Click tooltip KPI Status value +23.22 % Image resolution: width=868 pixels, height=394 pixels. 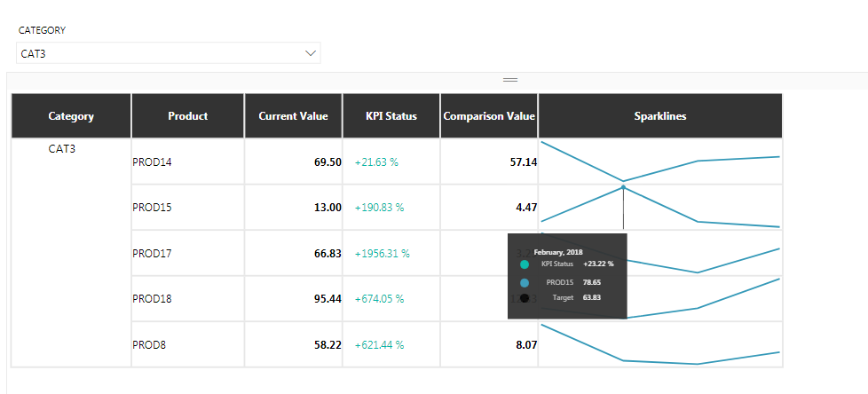click(x=598, y=264)
